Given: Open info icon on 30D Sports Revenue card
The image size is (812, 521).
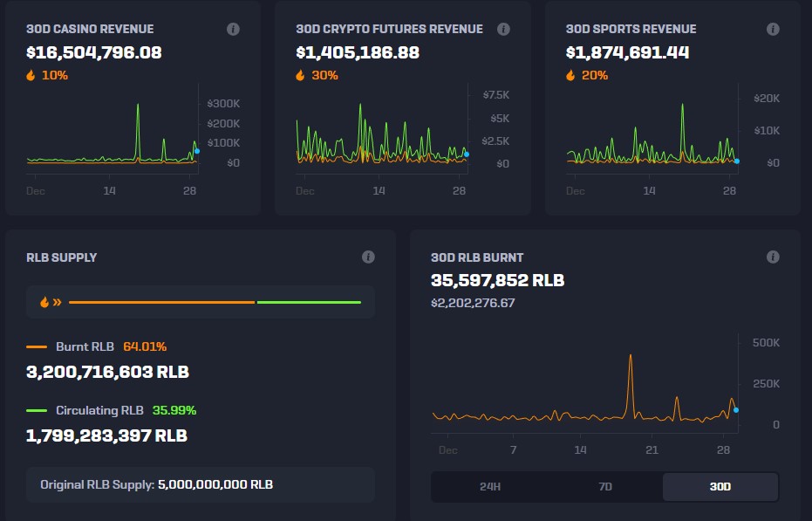Looking at the screenshot, I should coord(773,29).
